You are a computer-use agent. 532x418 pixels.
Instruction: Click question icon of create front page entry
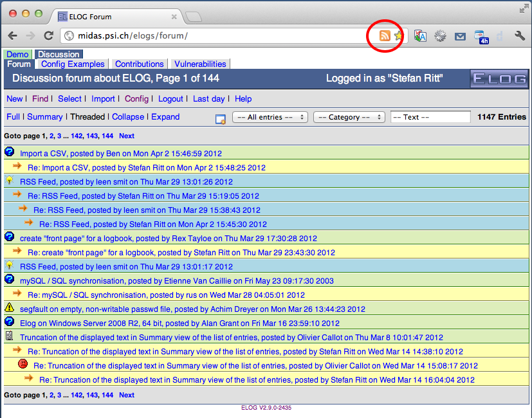tap(10, 237)
